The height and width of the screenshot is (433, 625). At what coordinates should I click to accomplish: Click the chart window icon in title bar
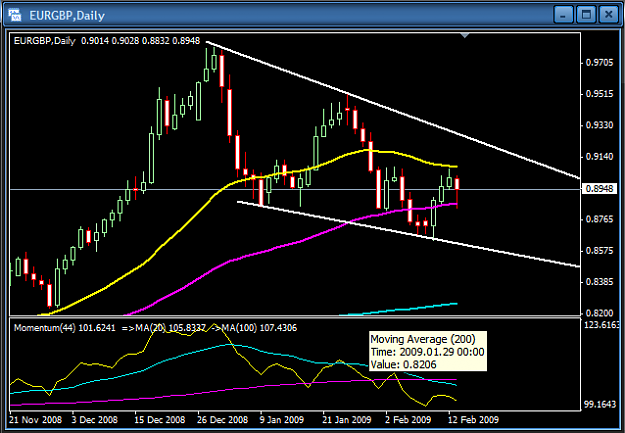click(x=15, y=15)
